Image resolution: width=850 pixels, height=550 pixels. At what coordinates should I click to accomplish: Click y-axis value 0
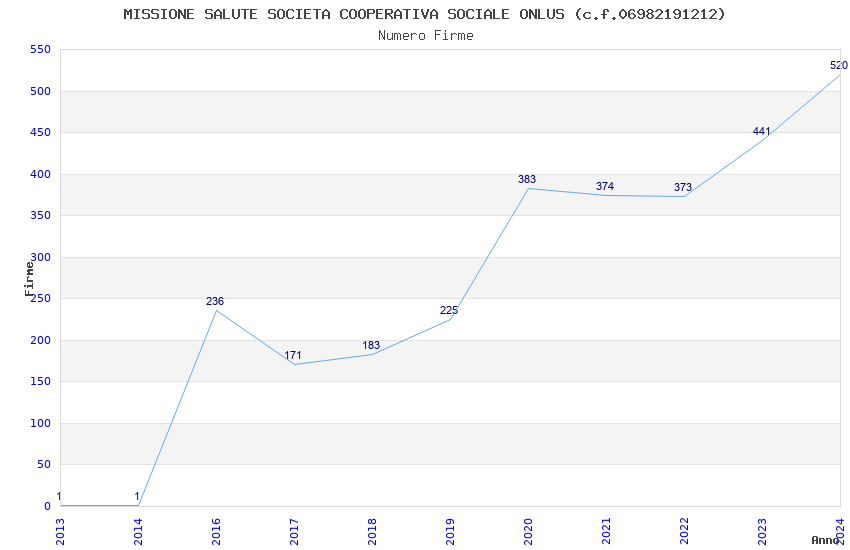47,506
